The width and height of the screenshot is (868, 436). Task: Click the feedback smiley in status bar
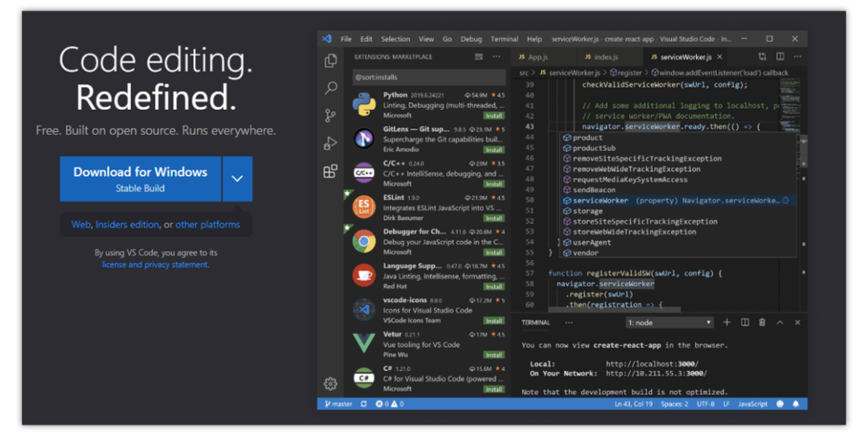tap(780, 404)
